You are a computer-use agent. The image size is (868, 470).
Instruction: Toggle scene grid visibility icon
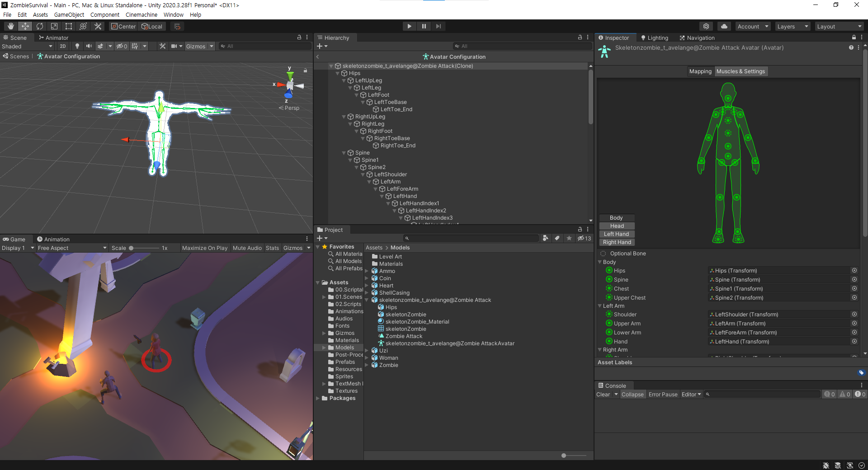(x=135, y=46)
